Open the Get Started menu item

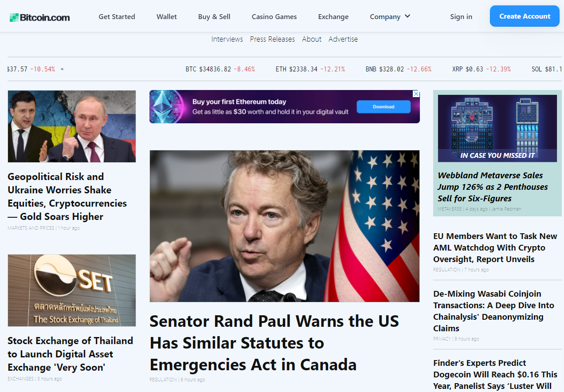click(x=117, y=16)
